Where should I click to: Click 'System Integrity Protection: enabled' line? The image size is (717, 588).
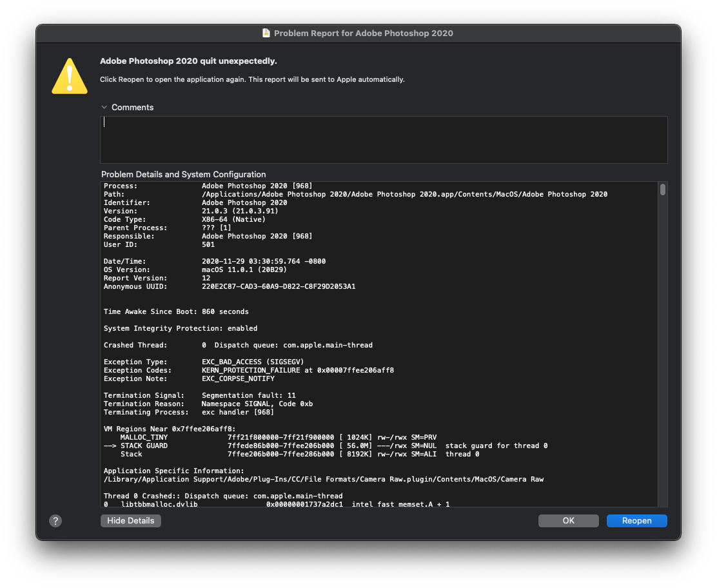coord(181,328)
